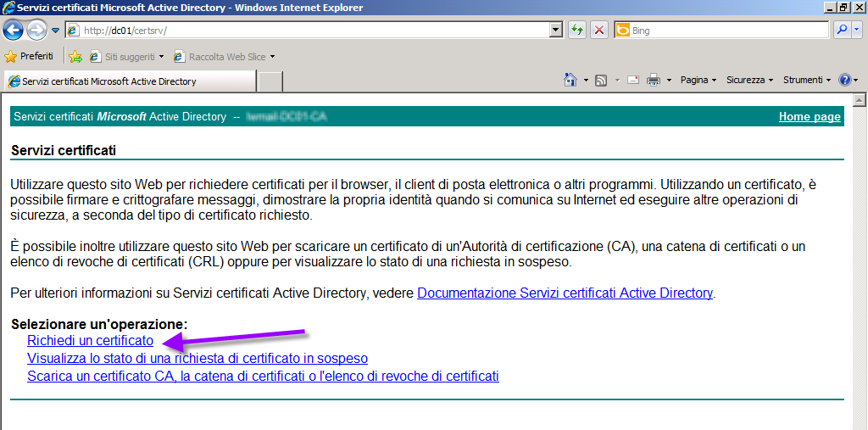Click the address bar showing http://dc01/certsrv/
Screen dimensions: 868x430
[x=308, y=31]
